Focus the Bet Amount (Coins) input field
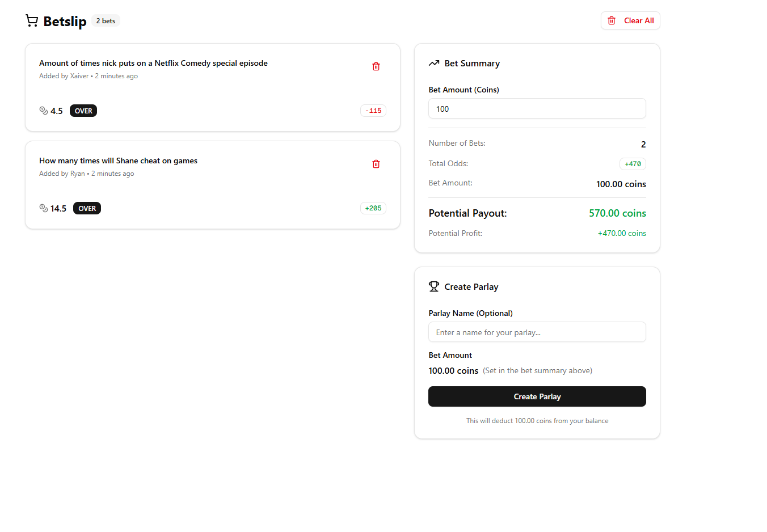767x532 pixels. [x=537, y=108]
